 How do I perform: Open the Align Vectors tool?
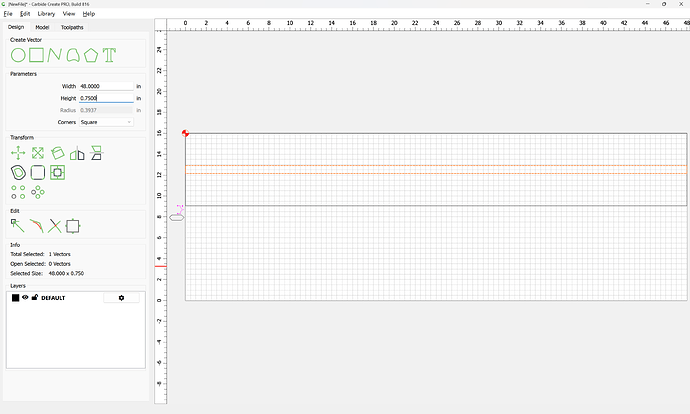[58, 172]
